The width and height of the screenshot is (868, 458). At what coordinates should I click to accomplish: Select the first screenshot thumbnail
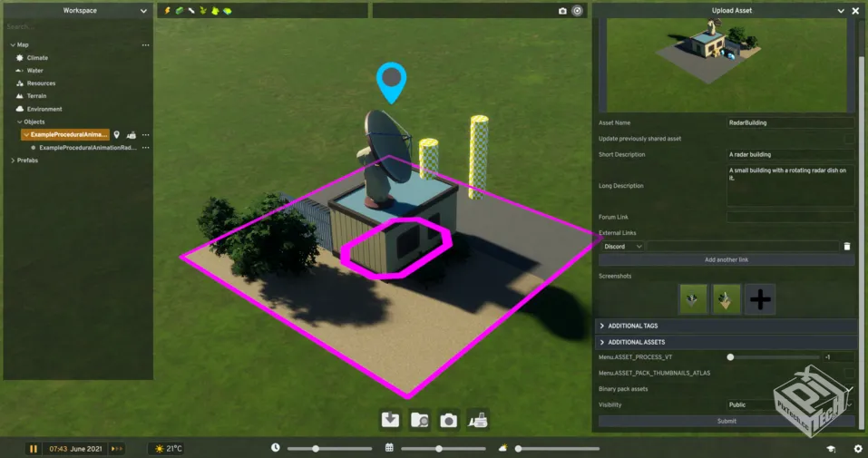tap(693, 299)
